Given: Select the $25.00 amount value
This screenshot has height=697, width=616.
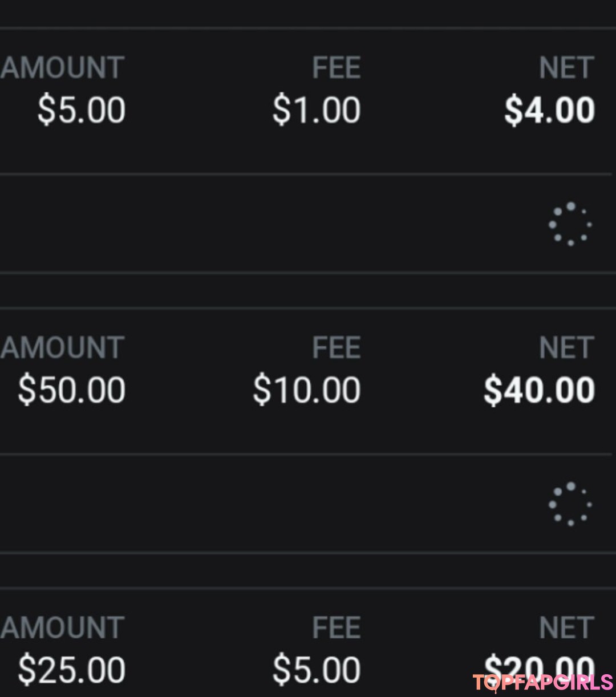Looking at the screenshot, I should [72, 670].
